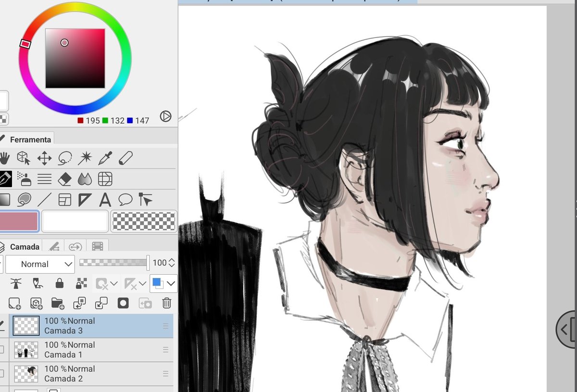Image resolution: width=577 pixels, height=392 pixels.
Task: Select the Hand tool
Action: pyautogui.click(x=5, y=158)
